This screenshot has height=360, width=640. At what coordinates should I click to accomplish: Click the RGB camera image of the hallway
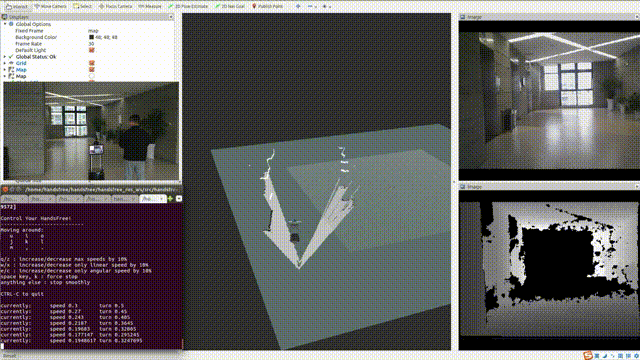pos(549,100)
